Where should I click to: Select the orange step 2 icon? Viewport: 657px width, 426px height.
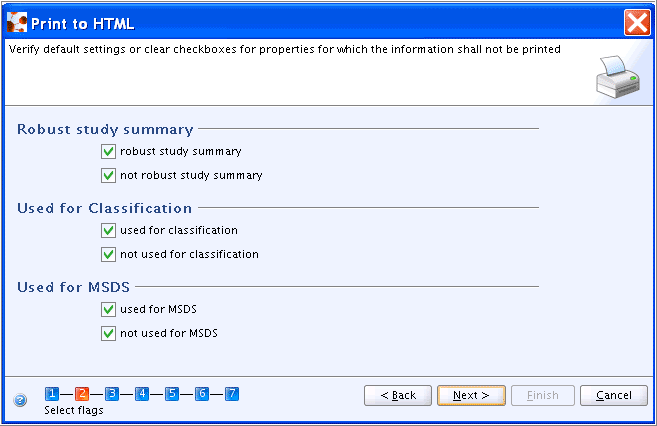point(82,394)
